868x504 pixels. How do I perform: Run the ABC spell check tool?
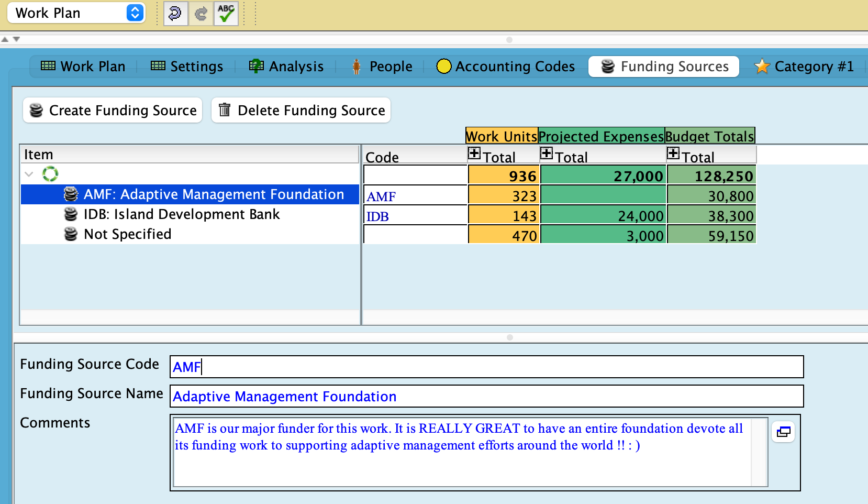(x=226, y=13)
